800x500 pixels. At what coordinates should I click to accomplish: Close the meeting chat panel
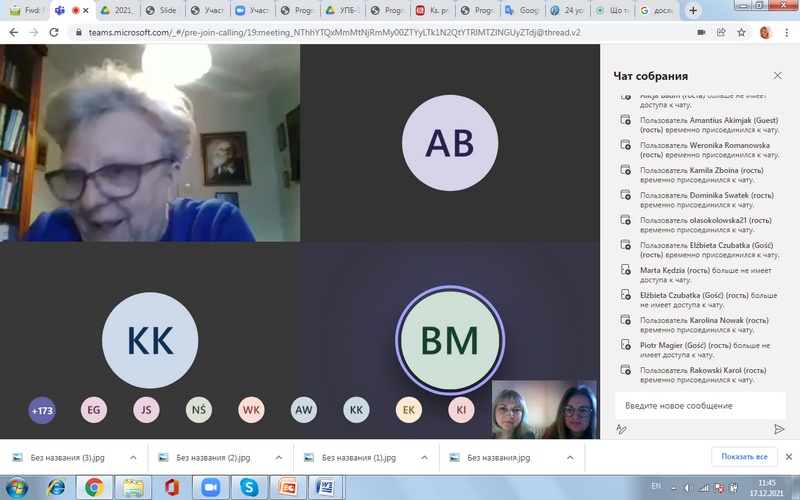tap(778, 76)
